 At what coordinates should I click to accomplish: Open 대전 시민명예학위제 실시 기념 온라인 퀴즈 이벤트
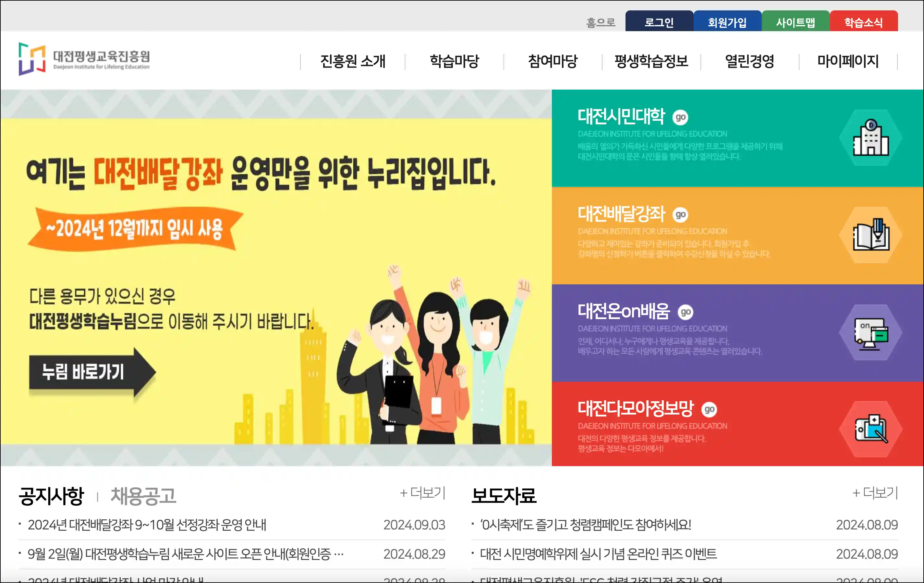pyautogui.click(x=598, y=554)
